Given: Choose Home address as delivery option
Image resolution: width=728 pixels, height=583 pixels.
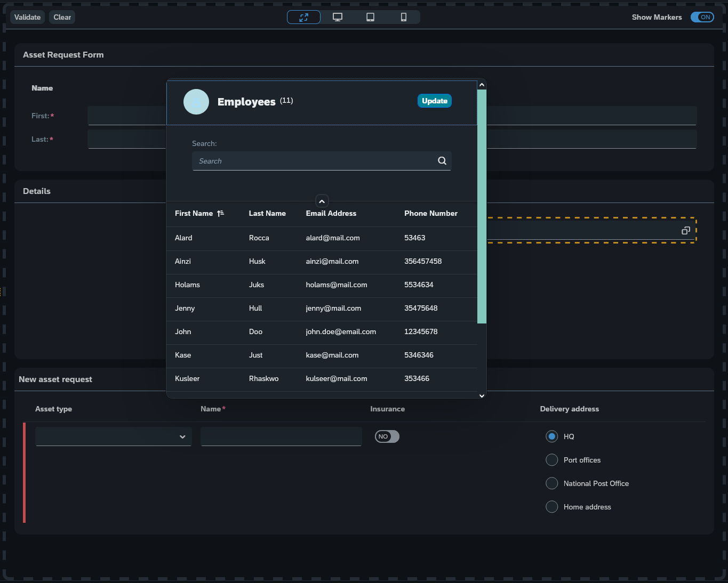Looking at the screenshot, I should pyautogui.click(x=551, y=506).
